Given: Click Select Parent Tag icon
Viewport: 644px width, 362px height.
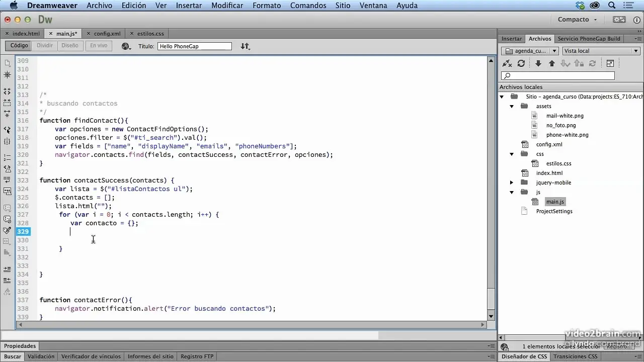Looking at the screenshot, I should 7,130.
